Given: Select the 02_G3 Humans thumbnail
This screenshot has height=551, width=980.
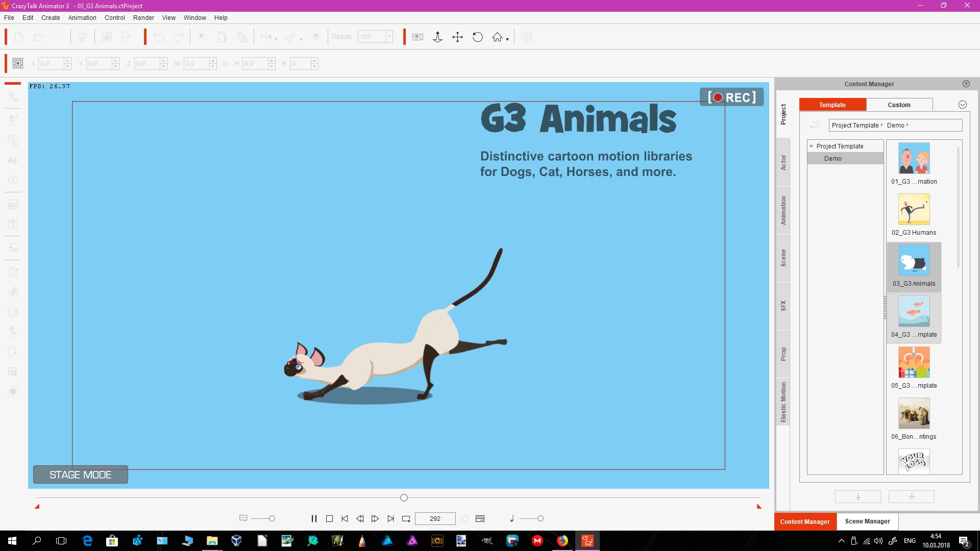Looking at the screenshot, I should coord(914,215).
